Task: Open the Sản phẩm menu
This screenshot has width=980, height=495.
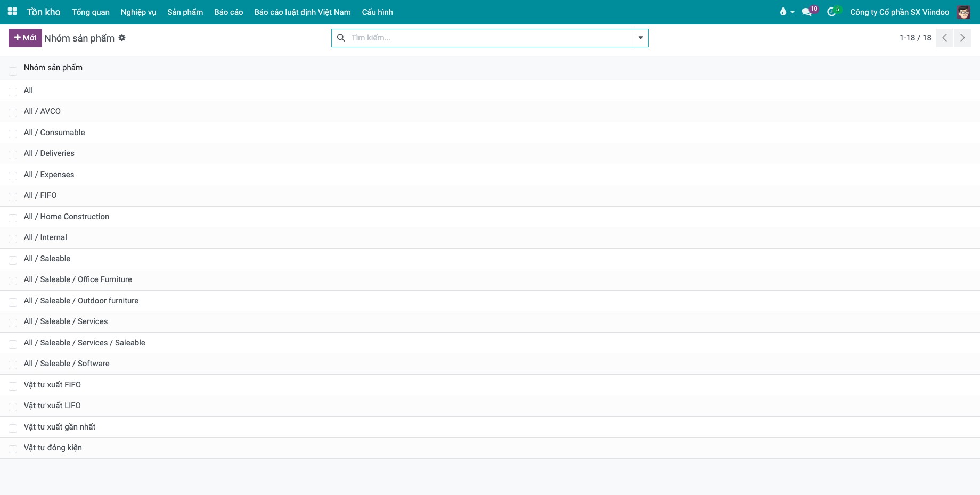Action: (x=185, y=12)
